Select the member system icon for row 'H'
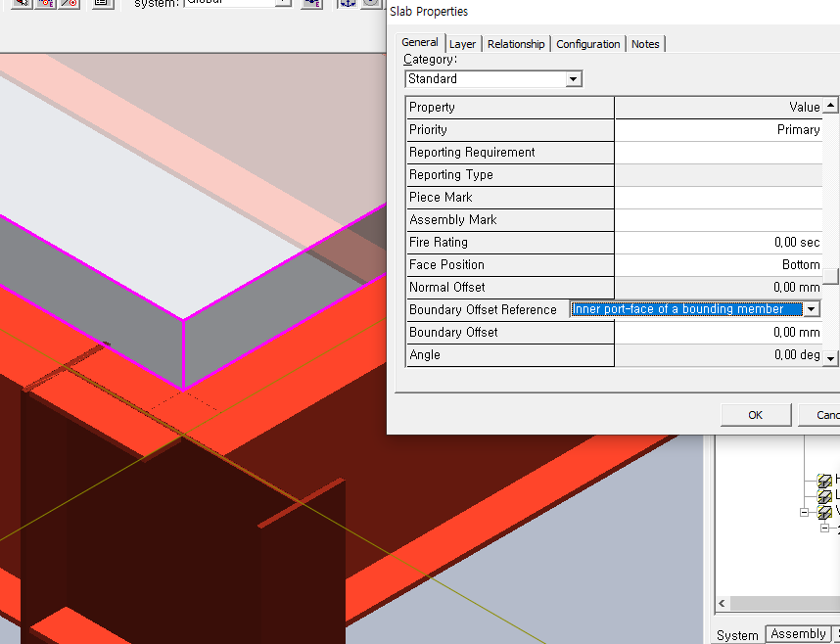 click(824, 481)
